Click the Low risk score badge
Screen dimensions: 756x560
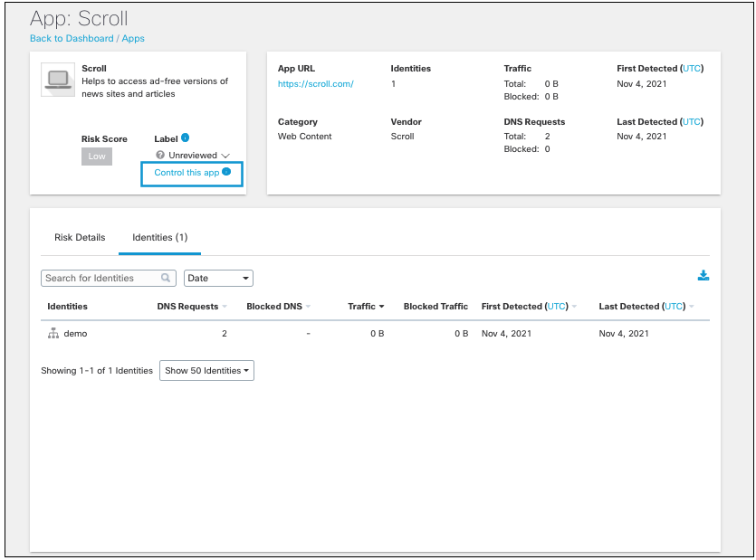tap(97, 157)
